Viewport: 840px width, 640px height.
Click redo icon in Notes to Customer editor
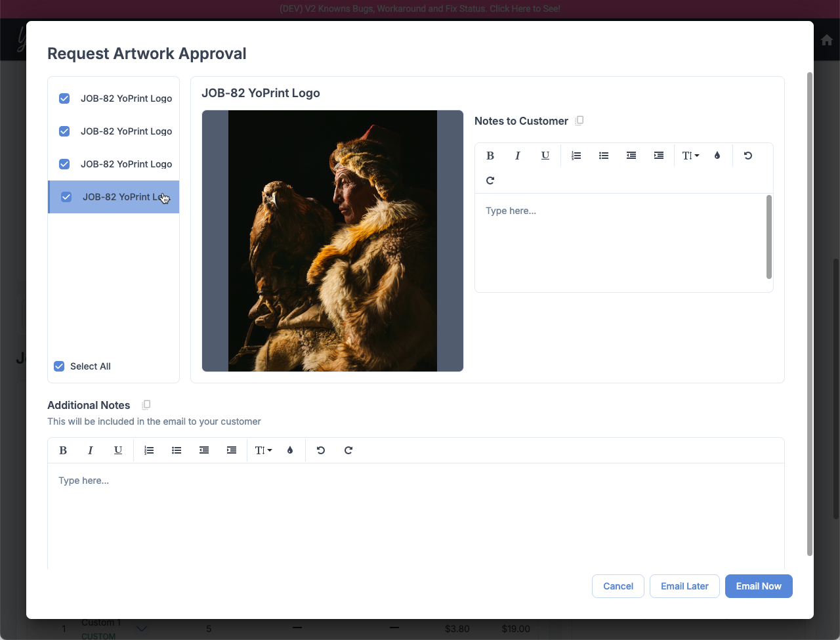pyautogui.click(x=490, y=181)
